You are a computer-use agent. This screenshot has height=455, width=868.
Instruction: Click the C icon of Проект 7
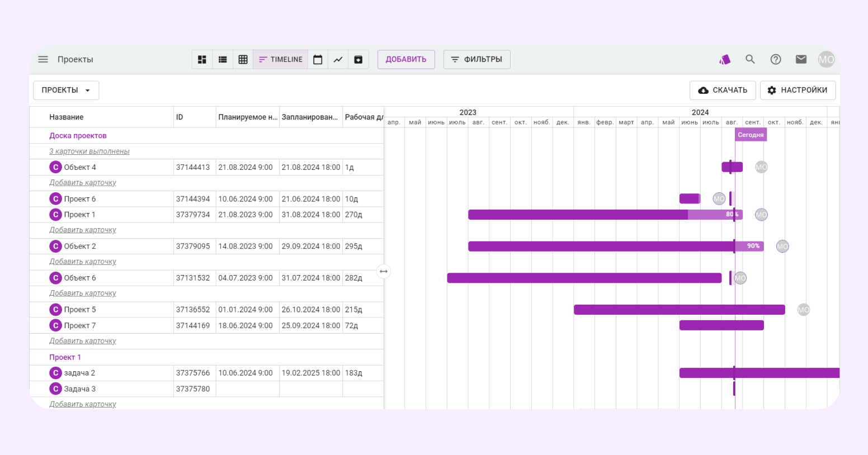tap(55, 325)
